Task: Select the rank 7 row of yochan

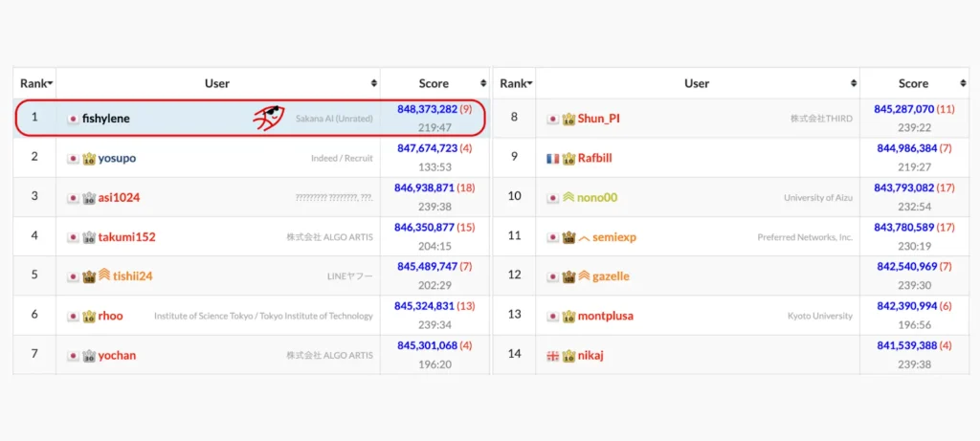Action: 34,354
